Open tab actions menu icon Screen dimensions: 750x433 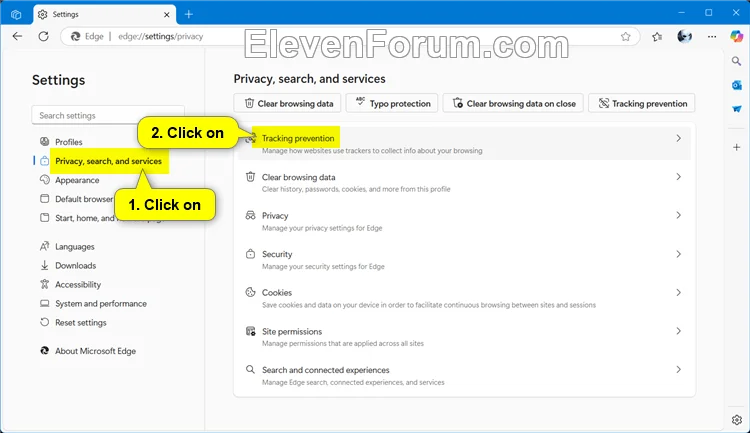16,14
